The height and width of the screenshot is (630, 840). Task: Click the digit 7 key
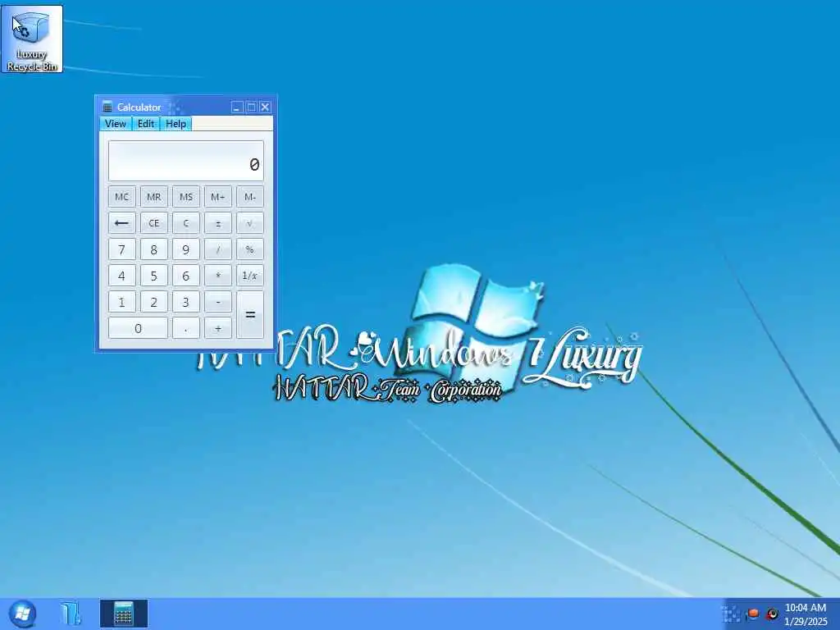(121, 249)
